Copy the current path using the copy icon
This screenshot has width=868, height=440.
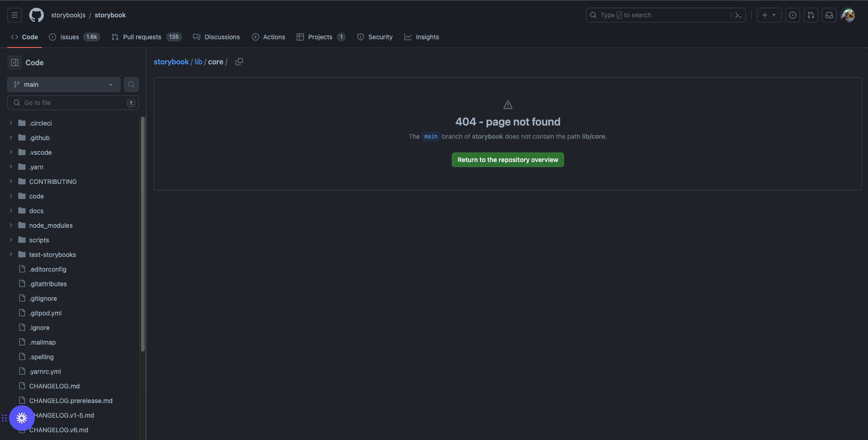239,61
